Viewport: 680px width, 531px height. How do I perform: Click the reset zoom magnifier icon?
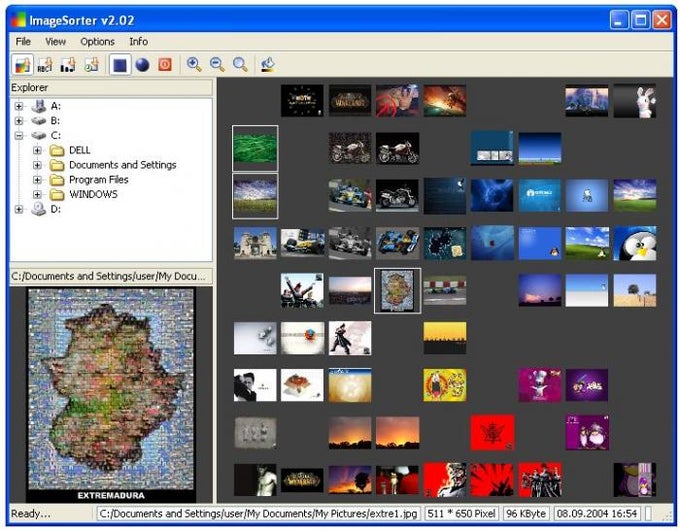(x=240, y=65)
